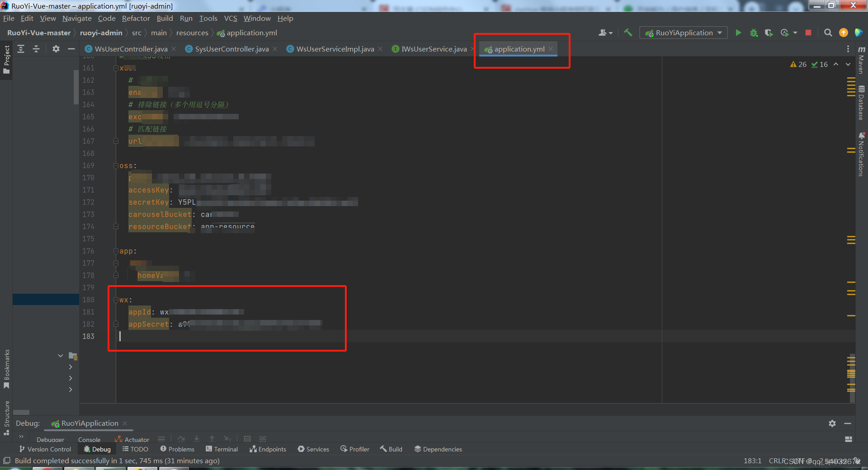868x470 pixels.
Task: Stop the running application via red square icon
Action: [809, 33]
